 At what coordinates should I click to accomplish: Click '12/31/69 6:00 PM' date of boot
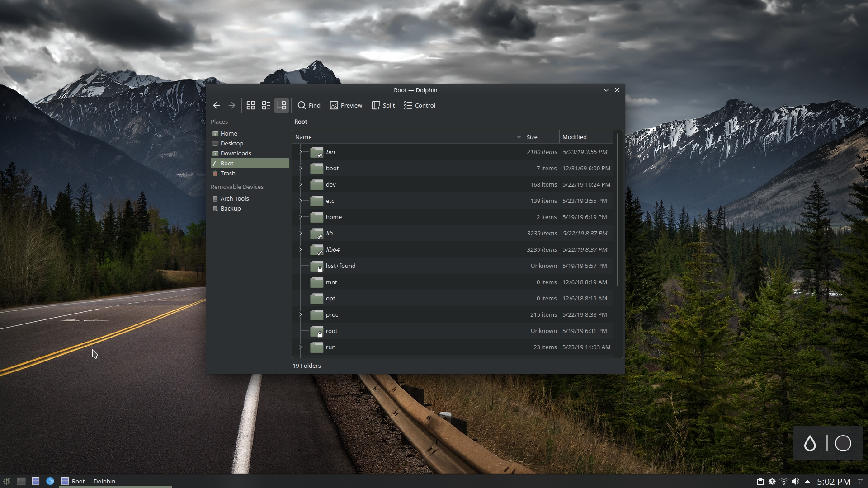click(x=586, y=168)
